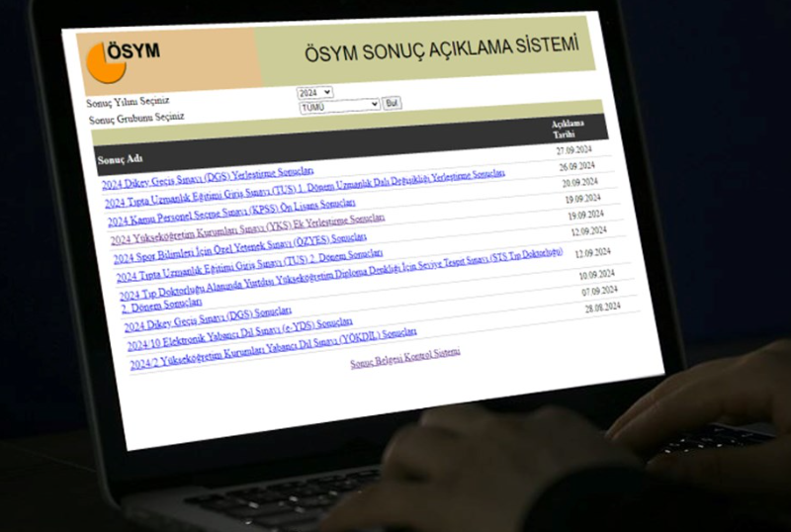This screenshot has height=532, width=791.
Task: Open 2024/2 YÖKDİL Sonuçları link
Action: point(273,349)
